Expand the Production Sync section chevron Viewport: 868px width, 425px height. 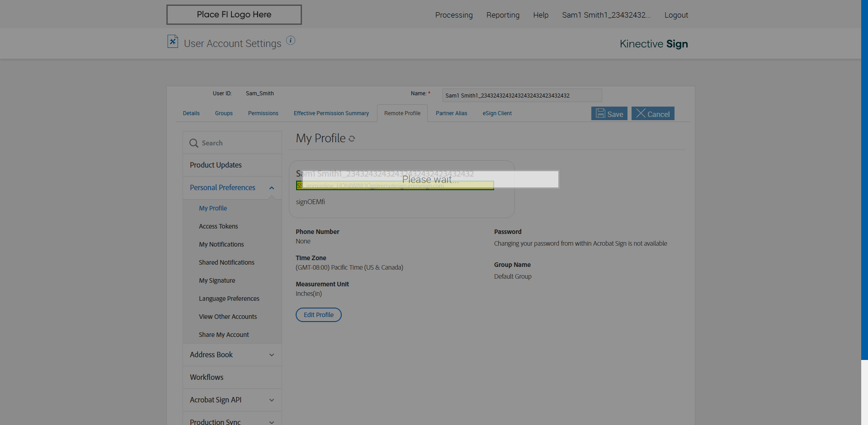tap(272, 422)
